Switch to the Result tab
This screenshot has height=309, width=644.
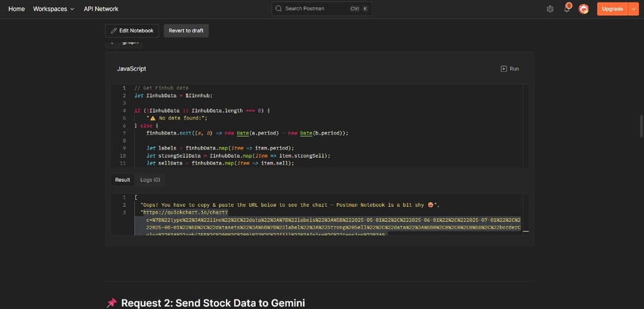(122, 180)
